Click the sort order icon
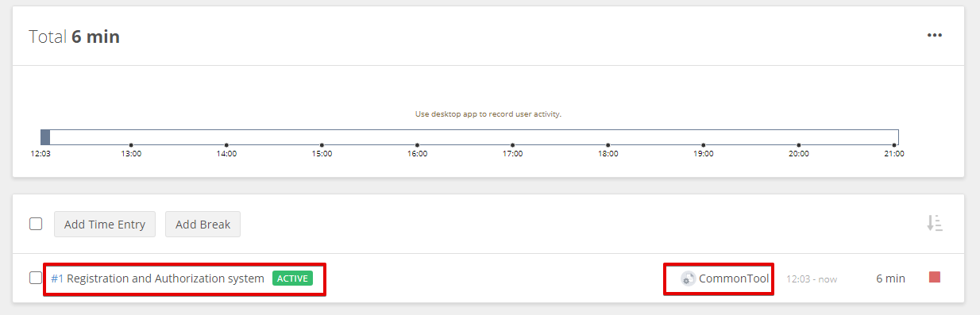Screen dimensions: 980x315 tap(935, 224)
